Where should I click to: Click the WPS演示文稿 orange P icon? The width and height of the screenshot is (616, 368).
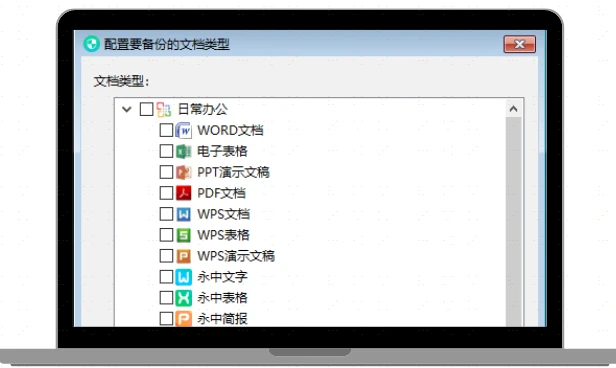pos(183,256)
